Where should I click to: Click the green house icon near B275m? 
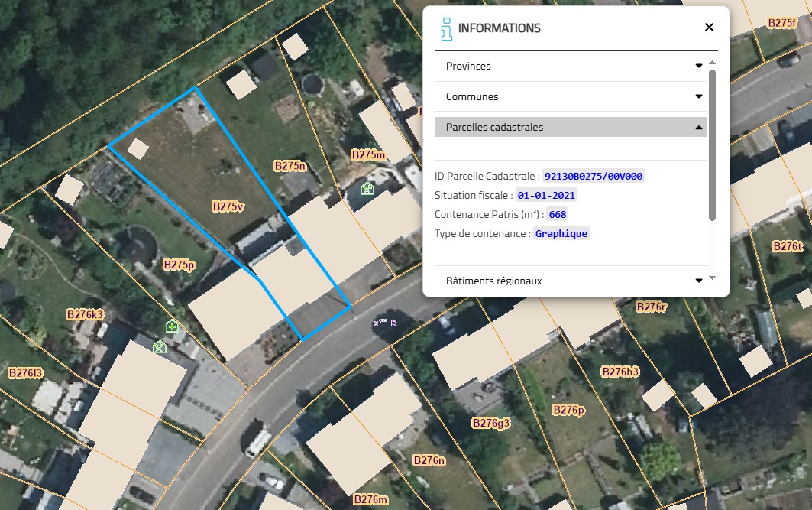367,189
